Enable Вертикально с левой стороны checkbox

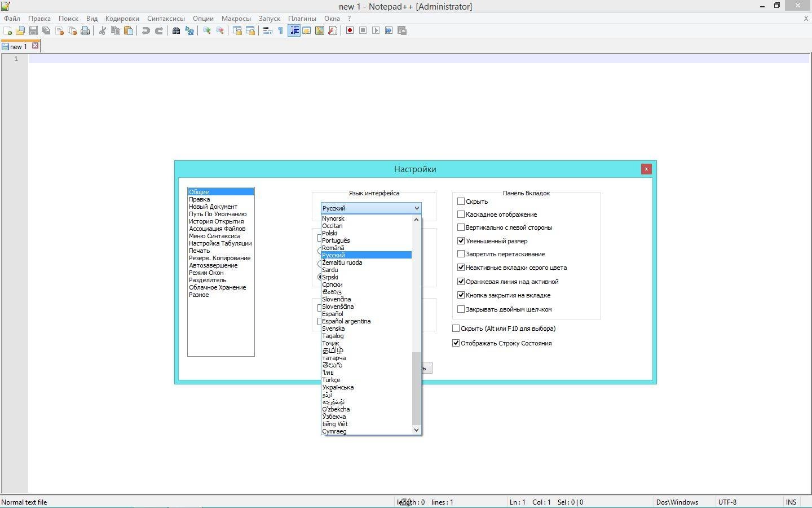(461, 227)
